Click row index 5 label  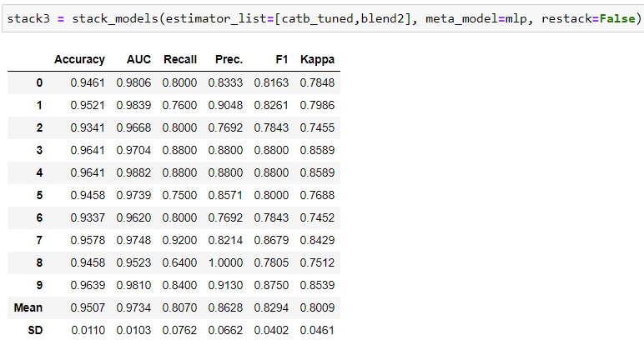39,195
